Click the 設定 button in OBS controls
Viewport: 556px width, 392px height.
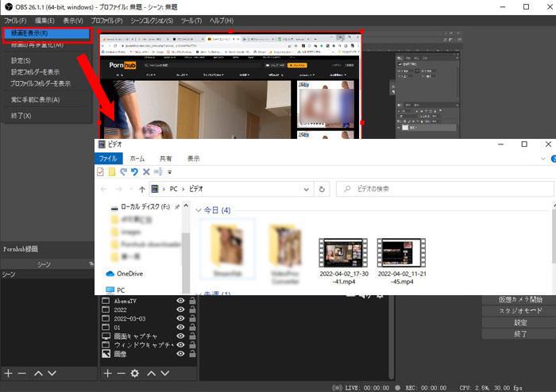point(519,323)
